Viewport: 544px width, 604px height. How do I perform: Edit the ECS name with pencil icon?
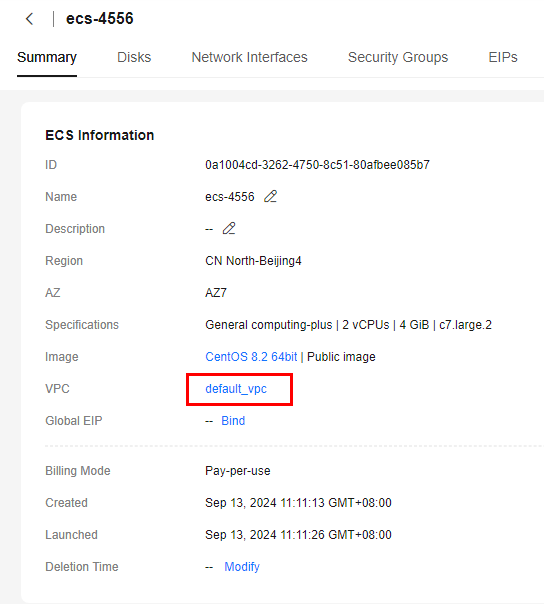[270, 196]
